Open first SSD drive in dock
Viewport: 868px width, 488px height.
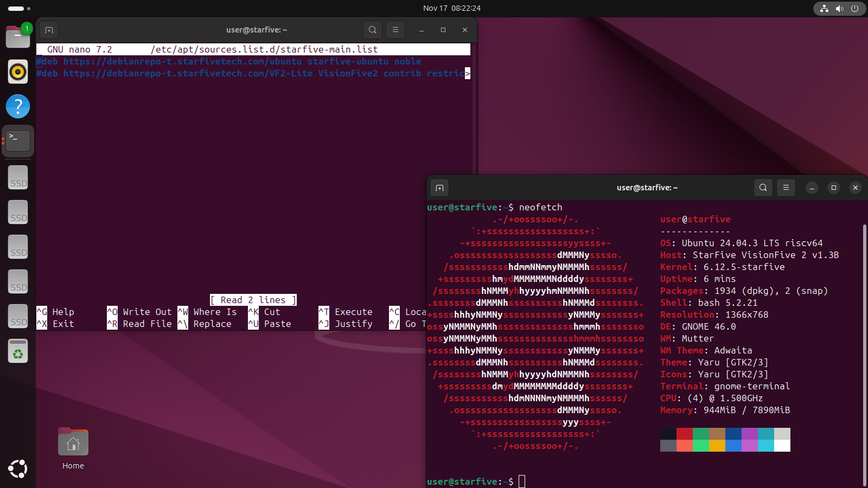(18, 178)
